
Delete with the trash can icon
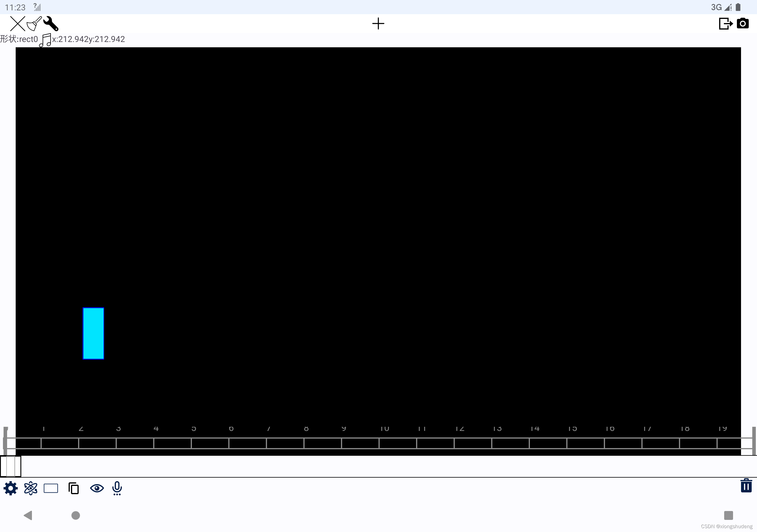(x=746, y=486)
